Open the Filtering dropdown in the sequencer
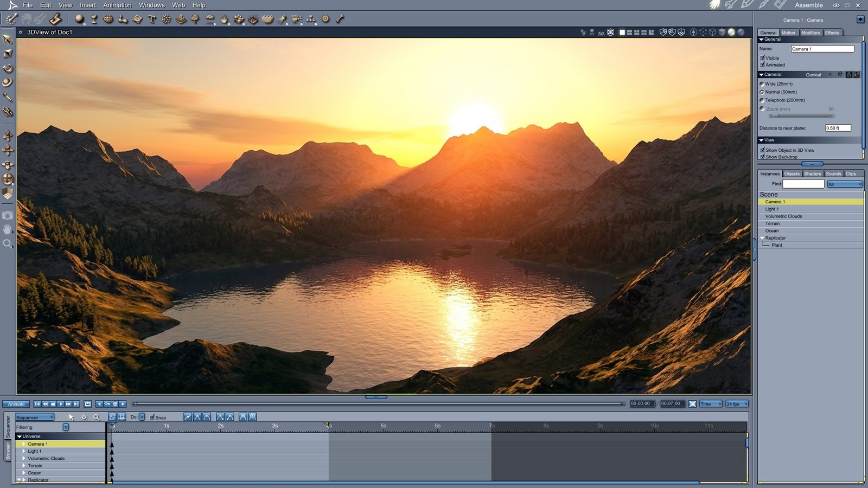 tap(66, 427)
